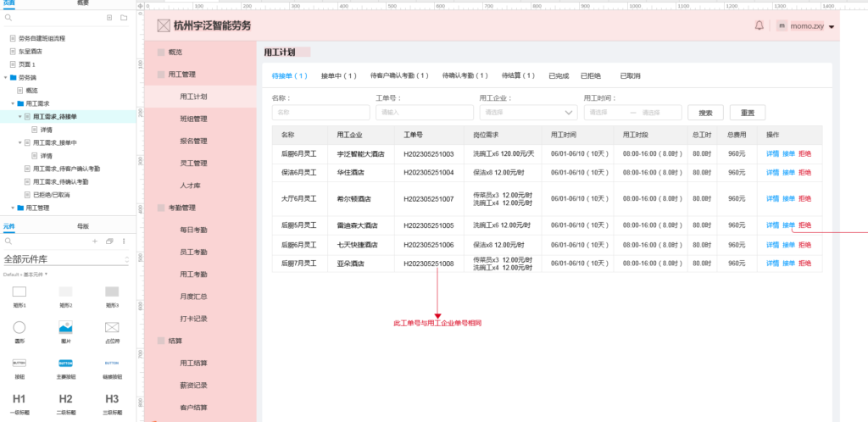Select the 圆形 circle widget

[x=19, y=332]
